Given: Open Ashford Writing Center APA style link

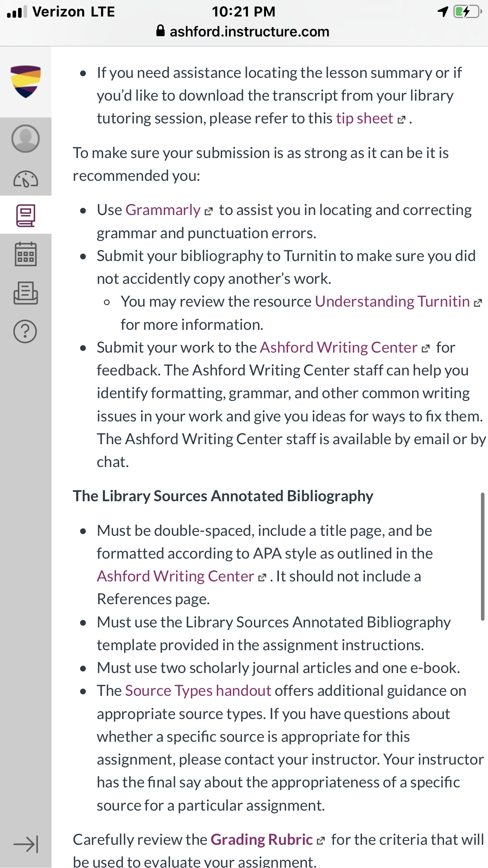Looking at the screenshot, I should point(176,576).
